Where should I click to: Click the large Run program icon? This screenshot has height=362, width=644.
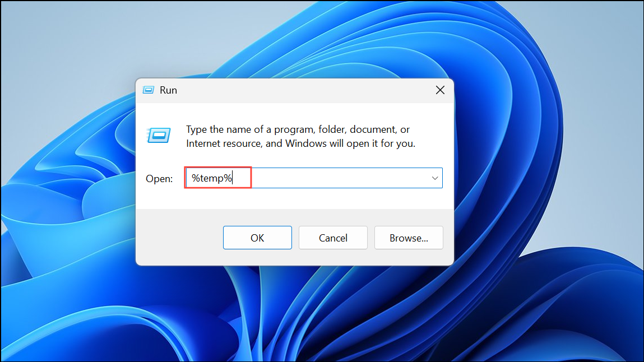point(159,136)
